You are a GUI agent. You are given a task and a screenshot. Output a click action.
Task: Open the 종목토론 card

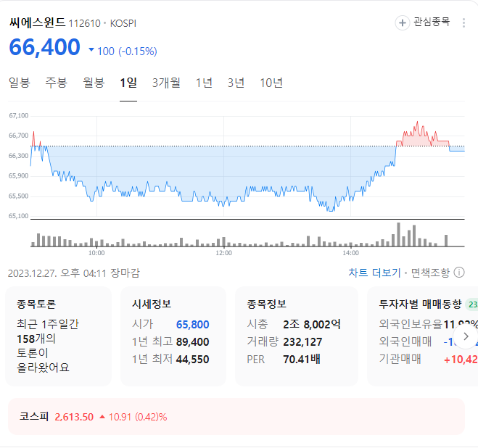[x=58, y=336]
